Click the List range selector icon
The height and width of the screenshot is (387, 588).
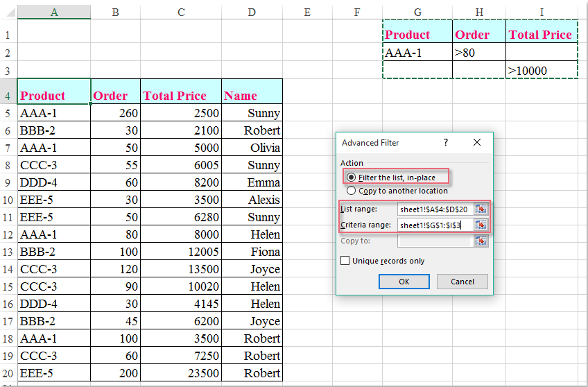pos(481,208)
